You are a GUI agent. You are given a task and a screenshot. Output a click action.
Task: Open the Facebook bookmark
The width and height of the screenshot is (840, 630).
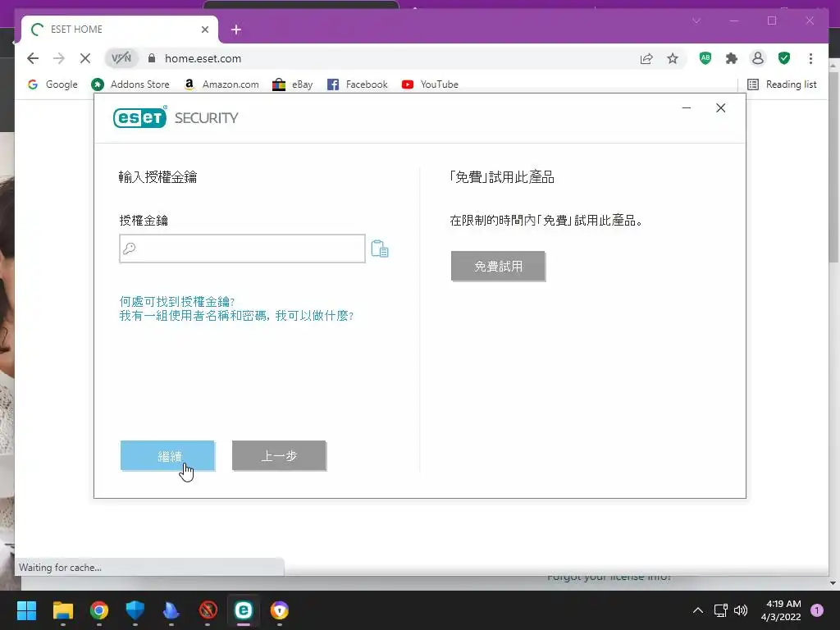tap(358, 84)
